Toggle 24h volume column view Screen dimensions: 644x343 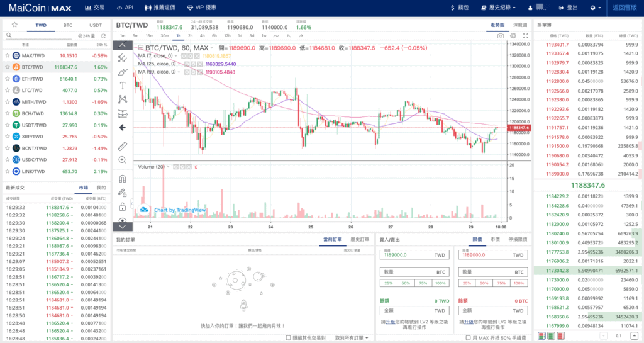86,36
